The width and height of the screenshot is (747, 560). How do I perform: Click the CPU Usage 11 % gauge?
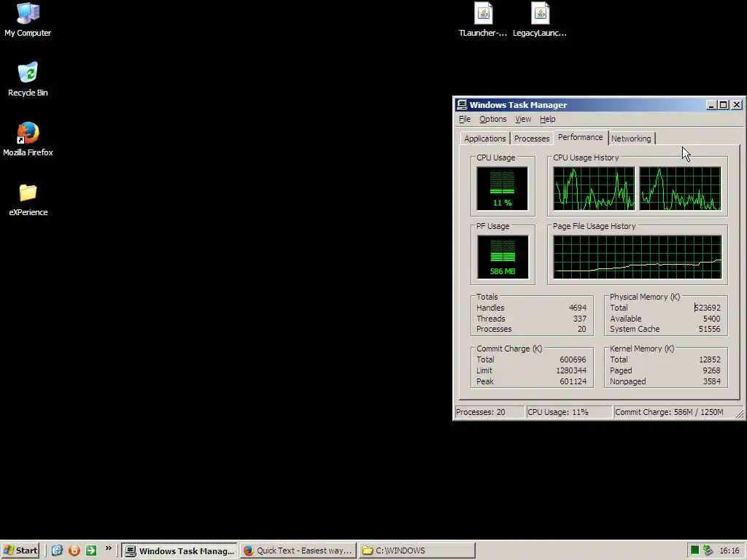tap(502, 189)
